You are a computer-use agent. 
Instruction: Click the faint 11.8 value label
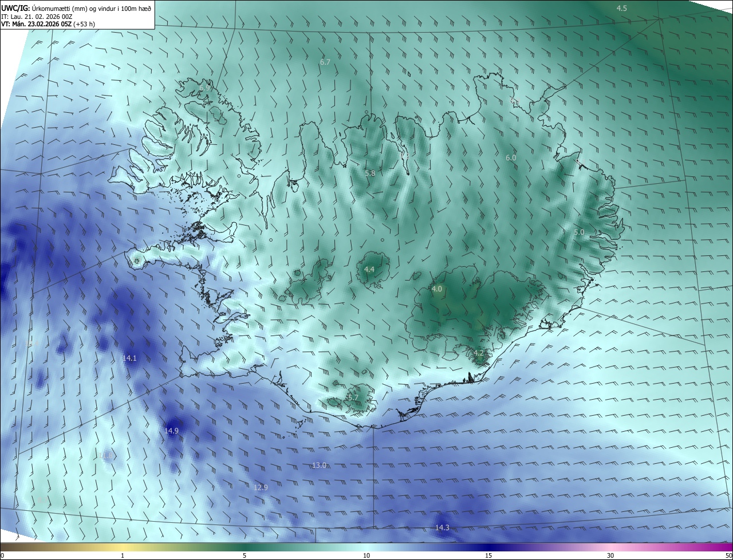(105, 456)
